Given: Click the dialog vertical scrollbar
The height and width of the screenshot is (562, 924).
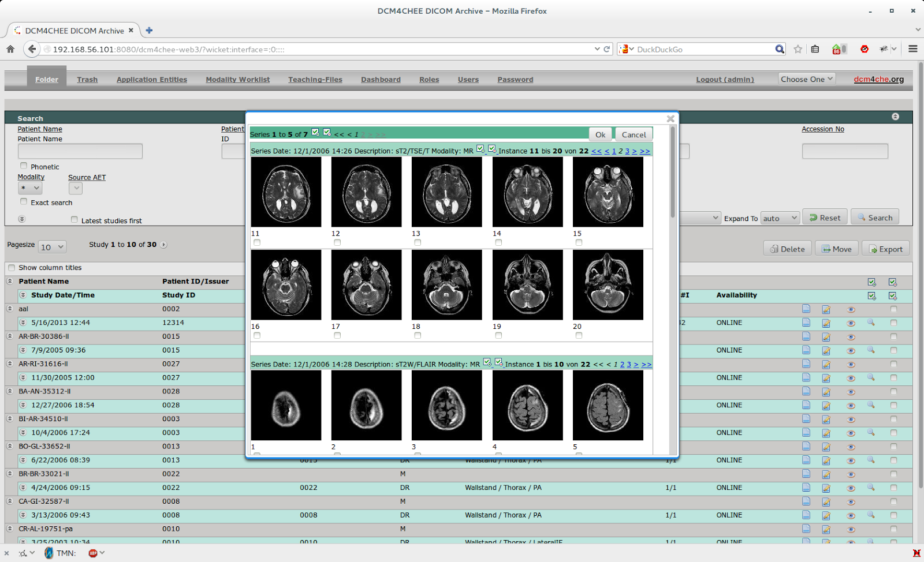Looking at the screenshot, I should pyautogui.click(x=672, y=173).
